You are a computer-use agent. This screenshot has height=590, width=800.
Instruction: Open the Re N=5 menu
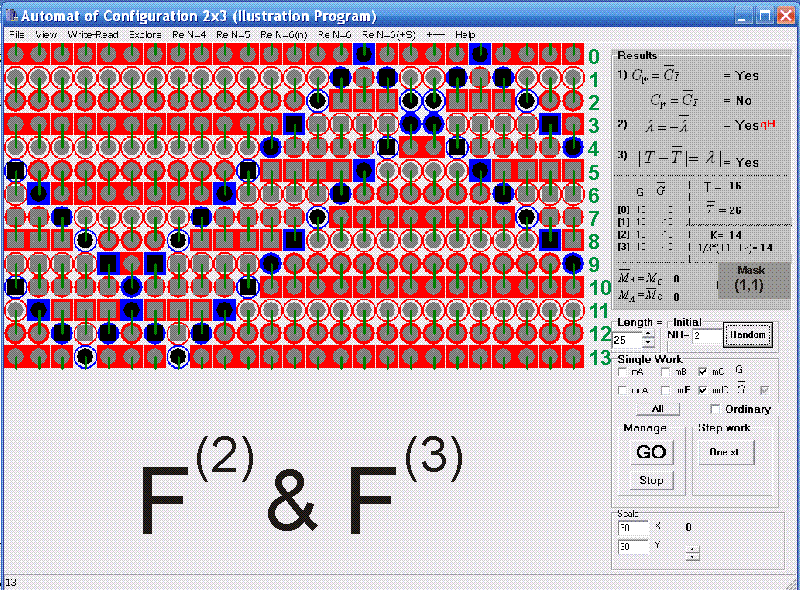point(233,35)
